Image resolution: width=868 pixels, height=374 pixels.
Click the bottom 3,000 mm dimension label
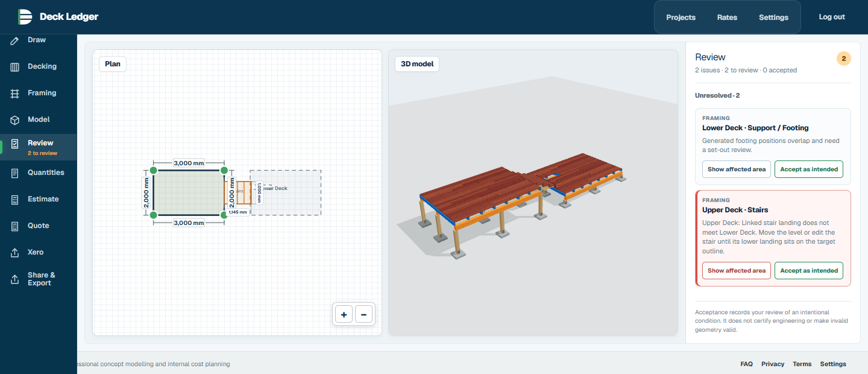189,223
